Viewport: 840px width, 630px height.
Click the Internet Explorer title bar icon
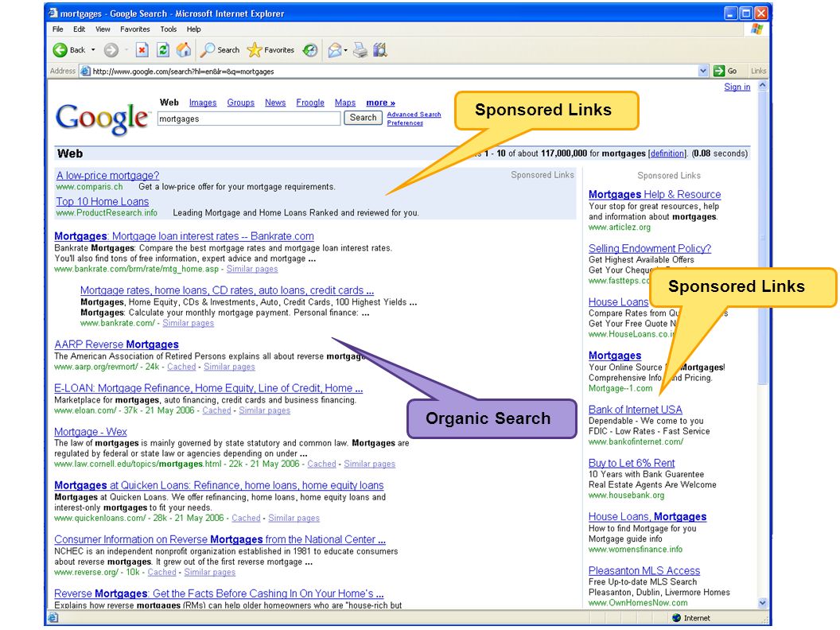[53, 12]
